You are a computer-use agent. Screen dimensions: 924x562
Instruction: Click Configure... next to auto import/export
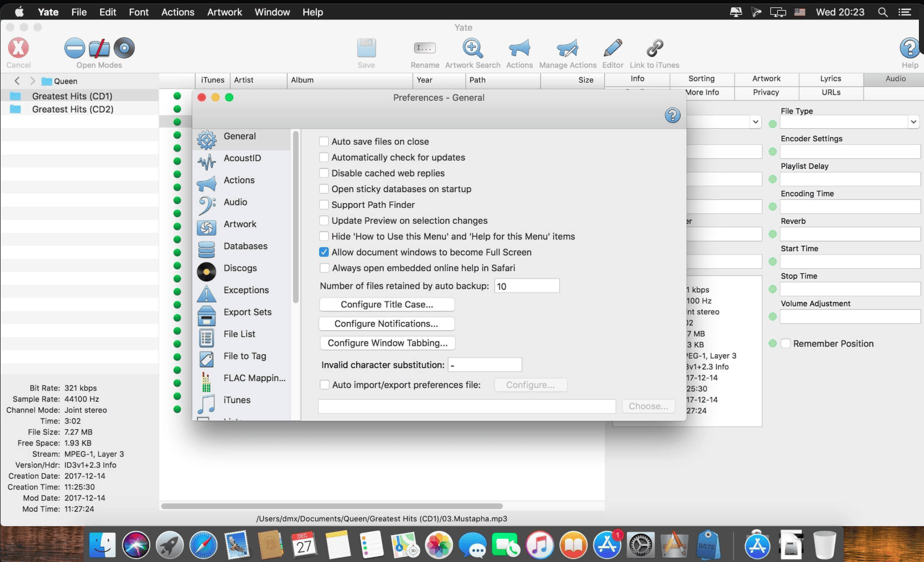(x=530, y=385)
